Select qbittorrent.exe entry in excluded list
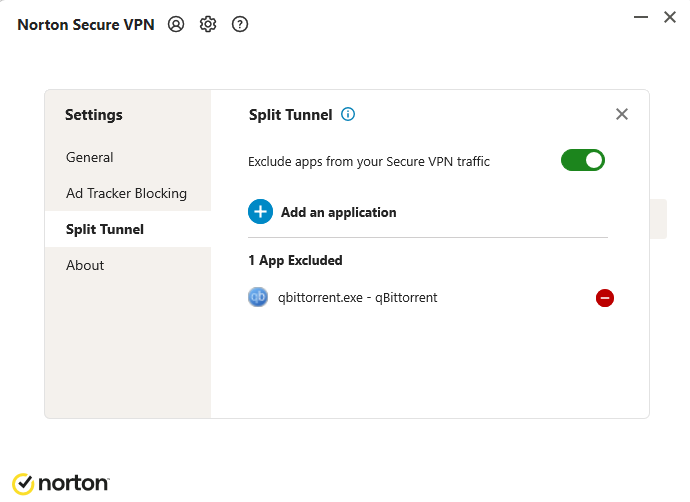 357,297
